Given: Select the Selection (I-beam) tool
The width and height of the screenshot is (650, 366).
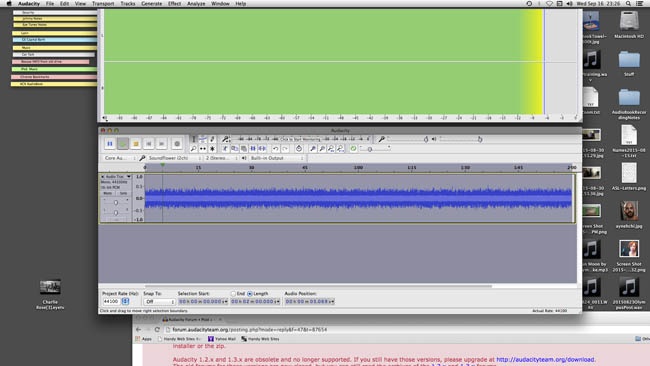Looking at the screenshot, I should [194, 139].
